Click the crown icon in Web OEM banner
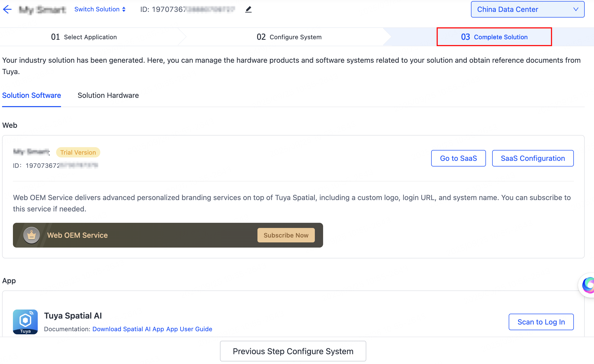The width and height of the screenshot is (594, 364). click(x=32, y=235)
